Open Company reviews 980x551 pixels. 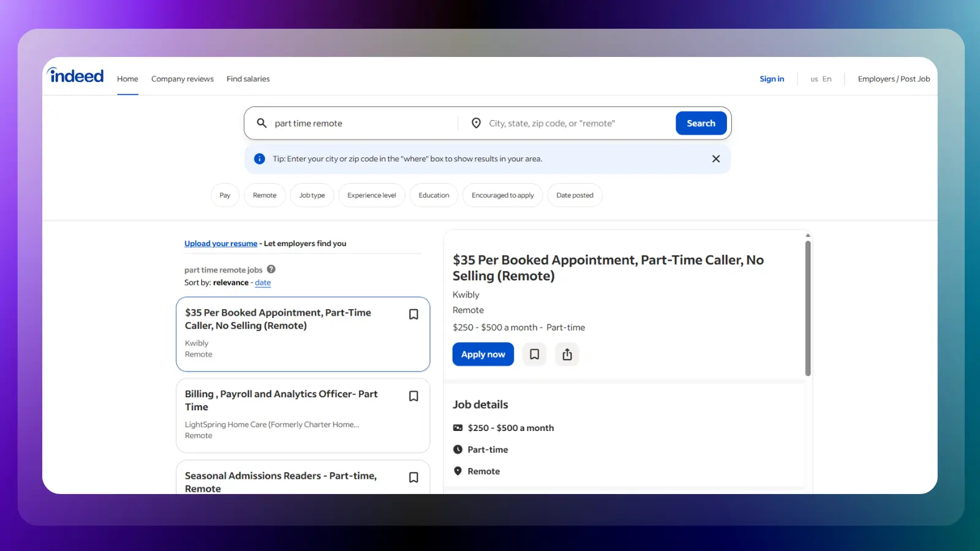pos(183,79)
